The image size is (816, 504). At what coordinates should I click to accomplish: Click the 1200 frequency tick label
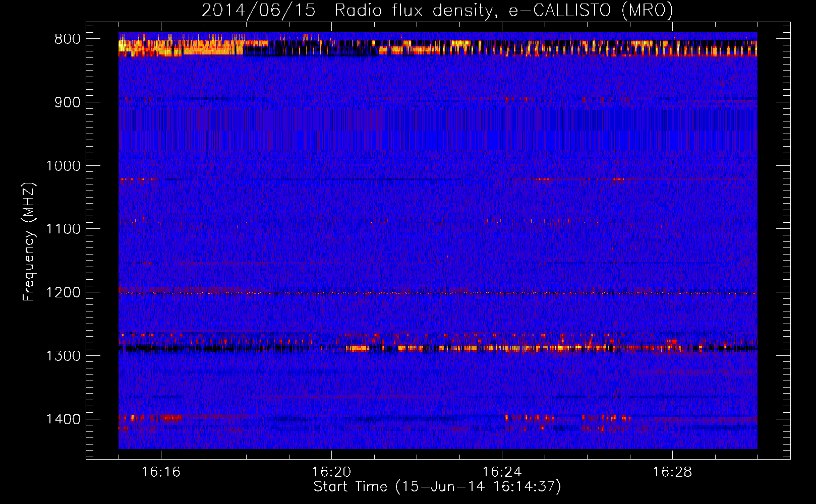[x=64, y=292]
